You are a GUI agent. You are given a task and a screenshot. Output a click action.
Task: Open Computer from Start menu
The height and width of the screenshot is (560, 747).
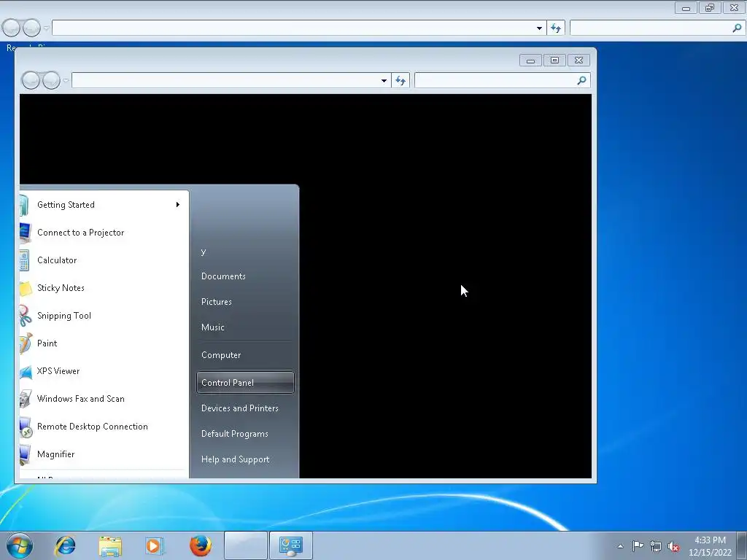pos(221,355)
